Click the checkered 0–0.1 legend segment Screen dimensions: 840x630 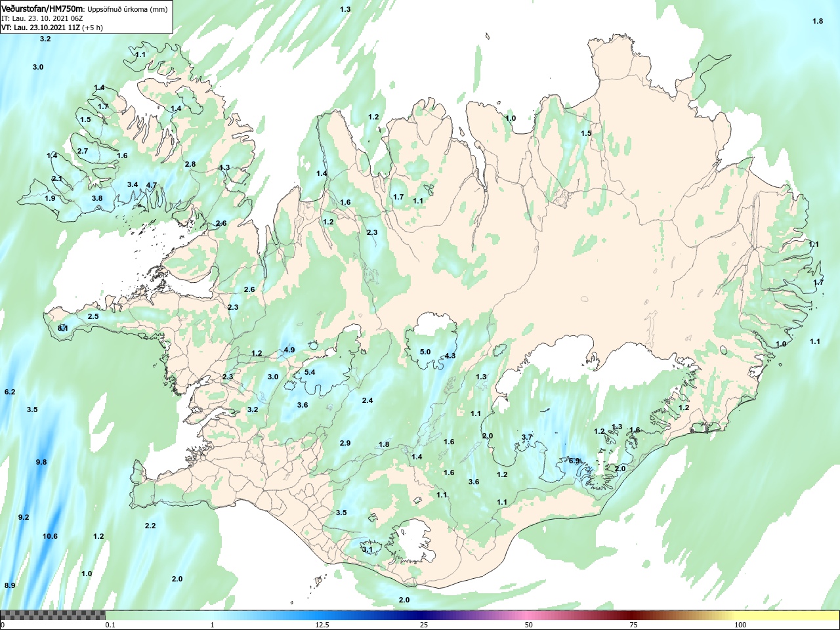click(52, 615)
